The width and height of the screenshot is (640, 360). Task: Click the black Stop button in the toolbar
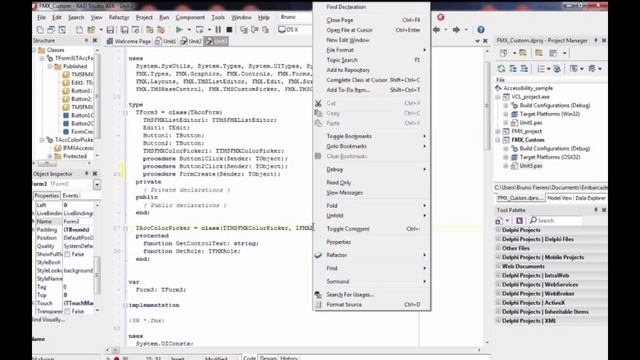(229, 30)
